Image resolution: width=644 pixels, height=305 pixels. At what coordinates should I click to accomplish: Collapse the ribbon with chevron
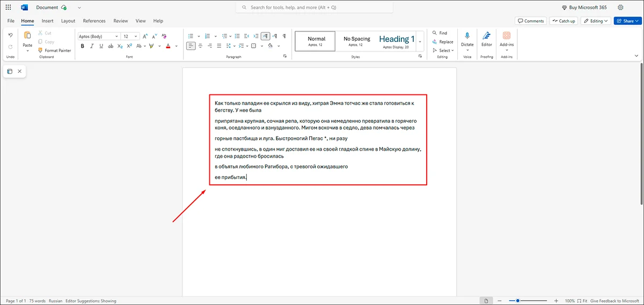coord(637,55)
